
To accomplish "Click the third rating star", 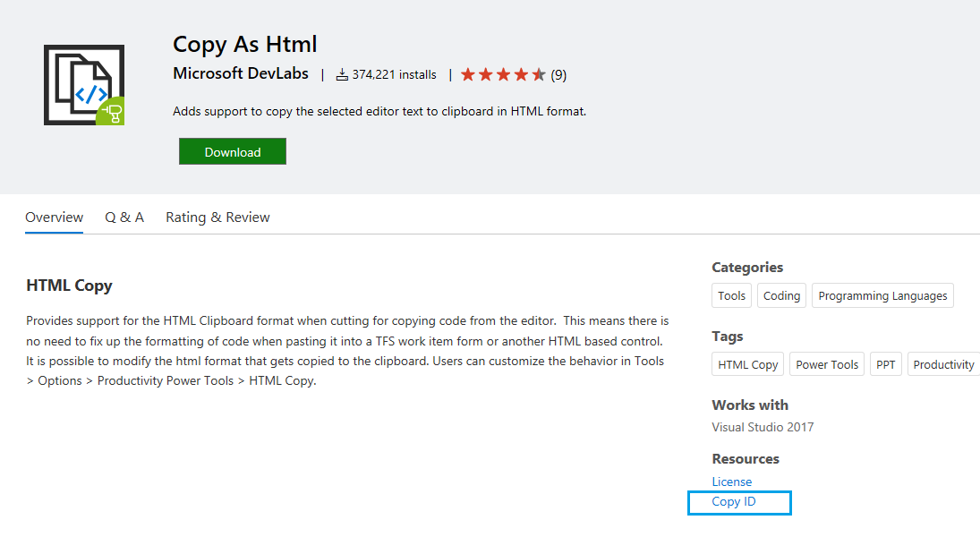I will pos(503,75).
